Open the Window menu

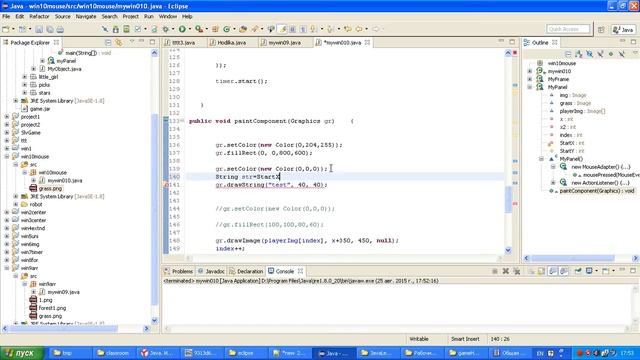click(x=168, y=16)
